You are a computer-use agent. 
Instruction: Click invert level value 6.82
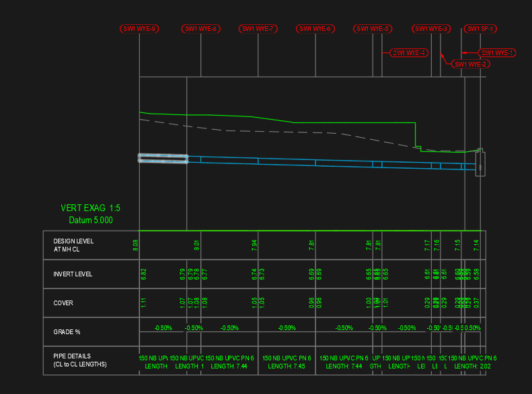coord(143,274)
